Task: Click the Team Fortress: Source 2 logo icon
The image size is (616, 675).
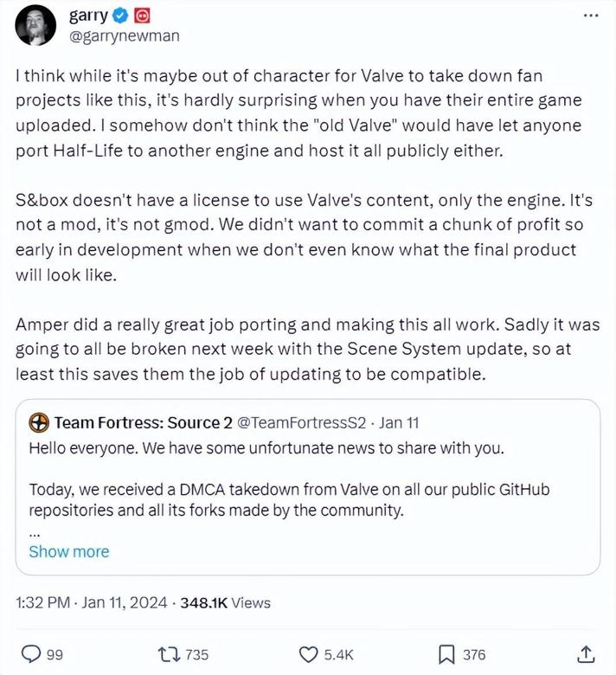Action: (39, 422)
